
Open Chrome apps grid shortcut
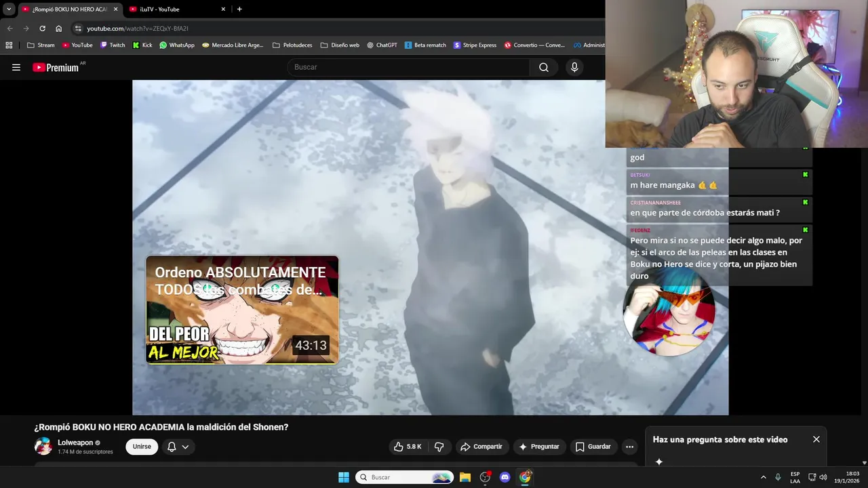pyautogui.click(x=9, y=45)
